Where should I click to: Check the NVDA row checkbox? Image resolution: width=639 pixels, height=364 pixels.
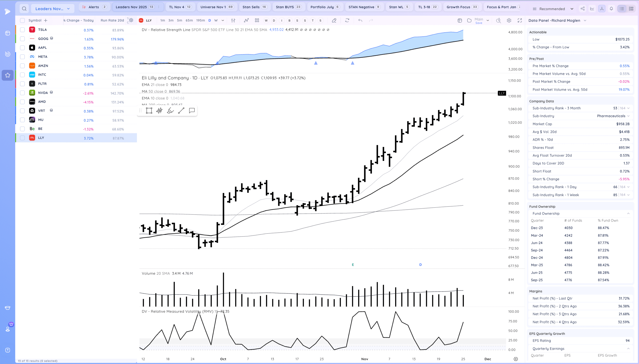[x=22, y=93]
